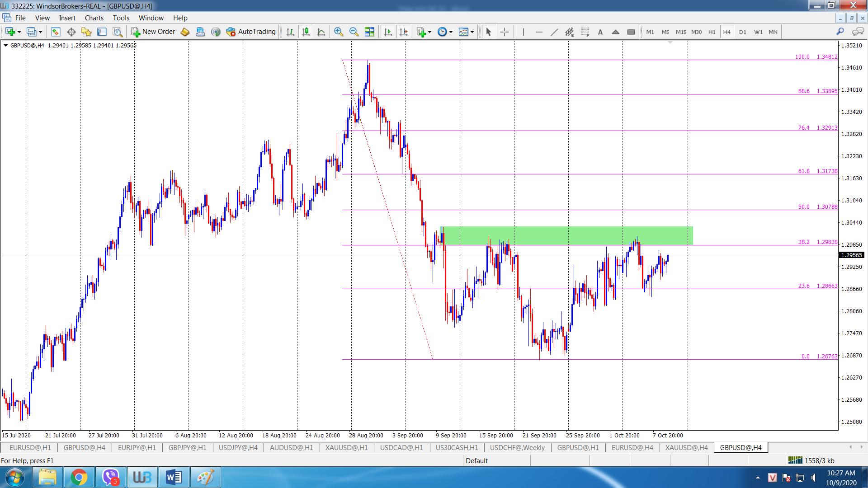This screenshot has height=488, width=868.
Task: Click the connection status 1558/3 kb
Action: (811, 460)
